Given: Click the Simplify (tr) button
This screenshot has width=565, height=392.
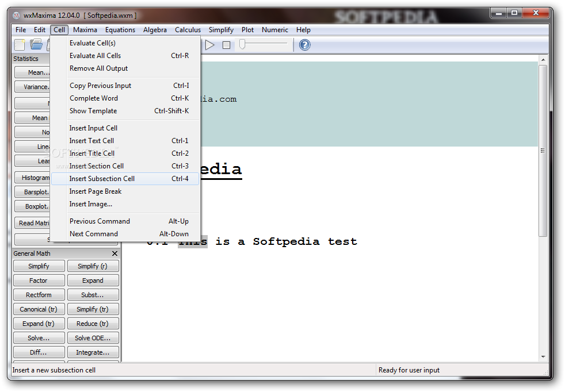Looking at the screenshot, I should tap(93, 309).
